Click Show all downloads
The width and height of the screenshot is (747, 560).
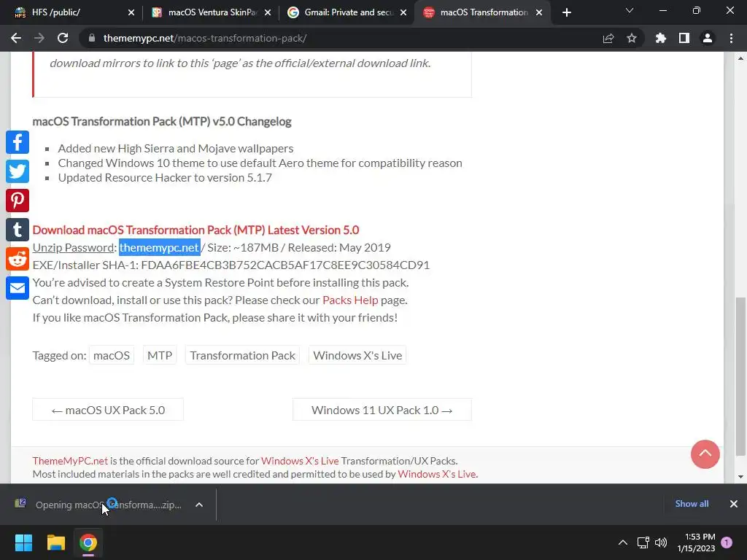(x=692, y=504)
